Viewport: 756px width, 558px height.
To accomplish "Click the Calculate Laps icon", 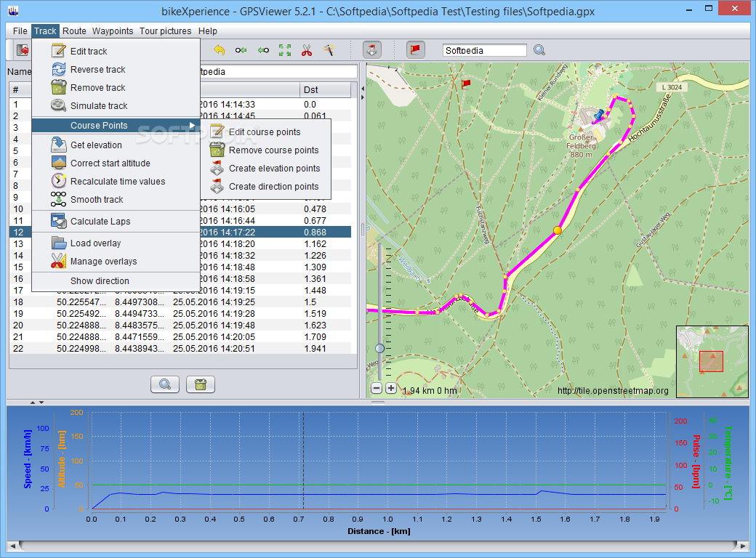I will tap(58, 221).
